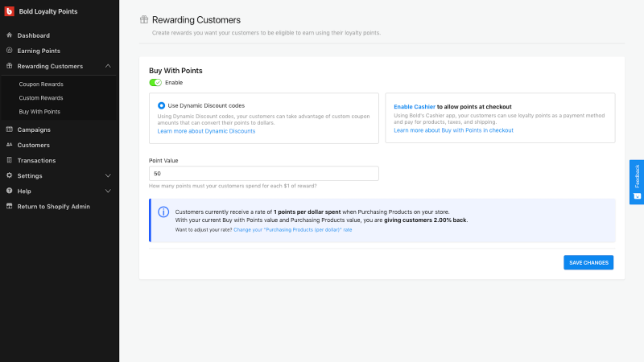Click the Settings gear icon
The image size is (644, 362).
tap(10, 175)
